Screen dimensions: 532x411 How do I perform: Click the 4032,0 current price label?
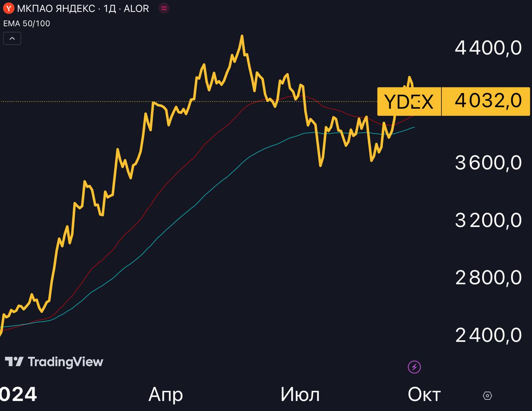point(488,101)
